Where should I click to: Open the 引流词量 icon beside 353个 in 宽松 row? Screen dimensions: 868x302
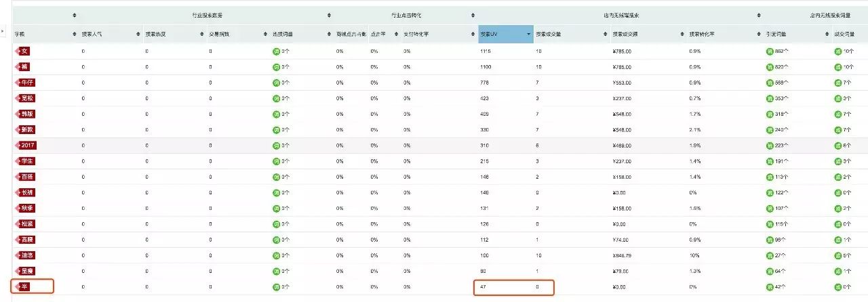[770, 98]
